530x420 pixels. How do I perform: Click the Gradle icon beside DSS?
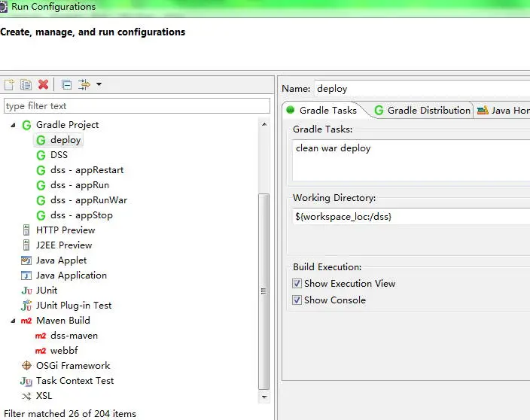(41, 155)
